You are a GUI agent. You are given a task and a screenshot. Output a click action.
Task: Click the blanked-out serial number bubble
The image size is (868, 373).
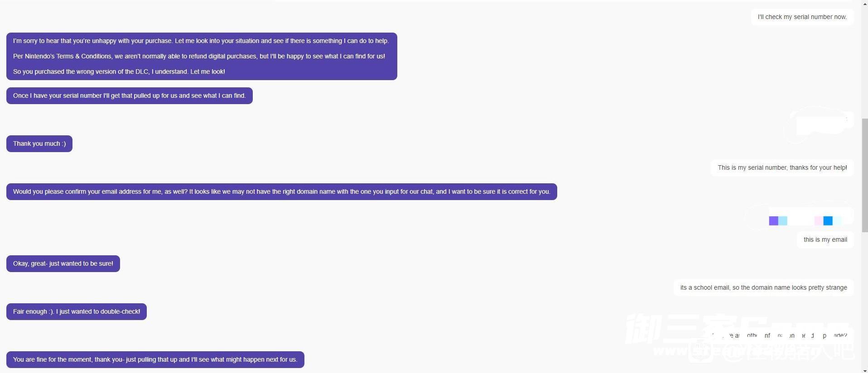tap(821, 125)
